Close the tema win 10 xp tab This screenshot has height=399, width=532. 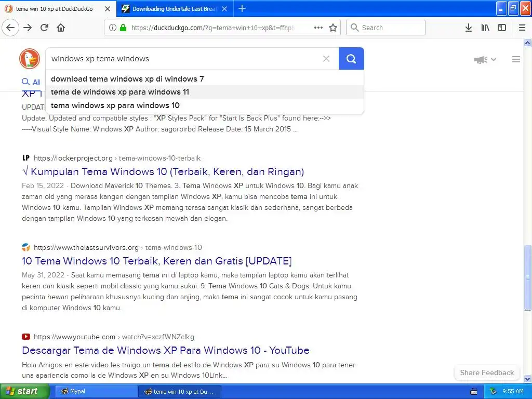point(108,9)
